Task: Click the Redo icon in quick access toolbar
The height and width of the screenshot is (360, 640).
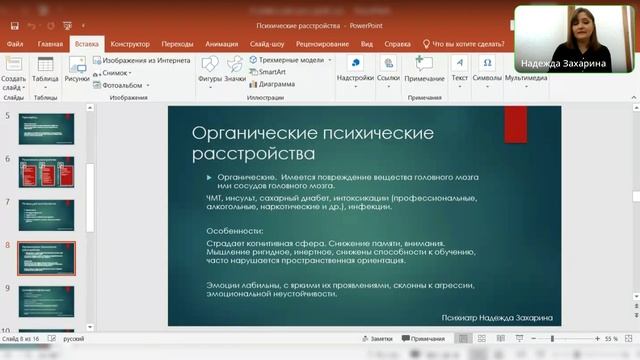Action: [51, 26]
